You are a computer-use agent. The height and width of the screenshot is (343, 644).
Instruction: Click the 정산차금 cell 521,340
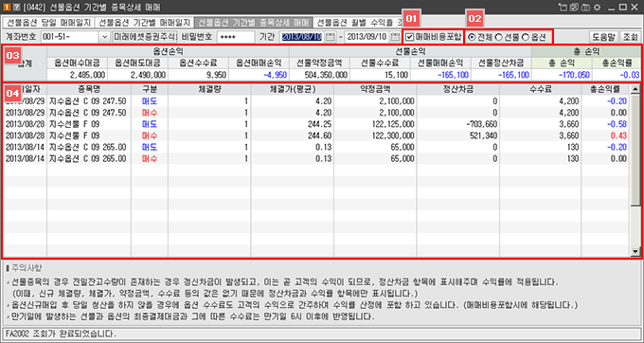tap(458, 135)
